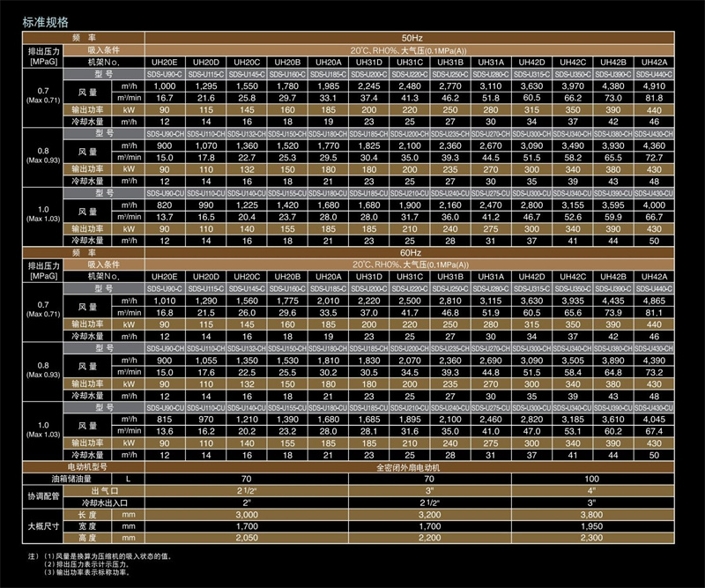Click the 全密闭外扇电动机 motor type cell
The height and width of the screenshot is (588, 705).
pyautogui.click(x=411, y=466)
